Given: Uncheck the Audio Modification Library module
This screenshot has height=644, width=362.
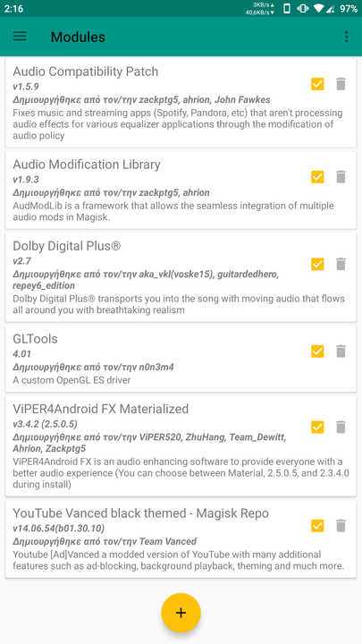Looking at the screenshot, I should 317,177.
